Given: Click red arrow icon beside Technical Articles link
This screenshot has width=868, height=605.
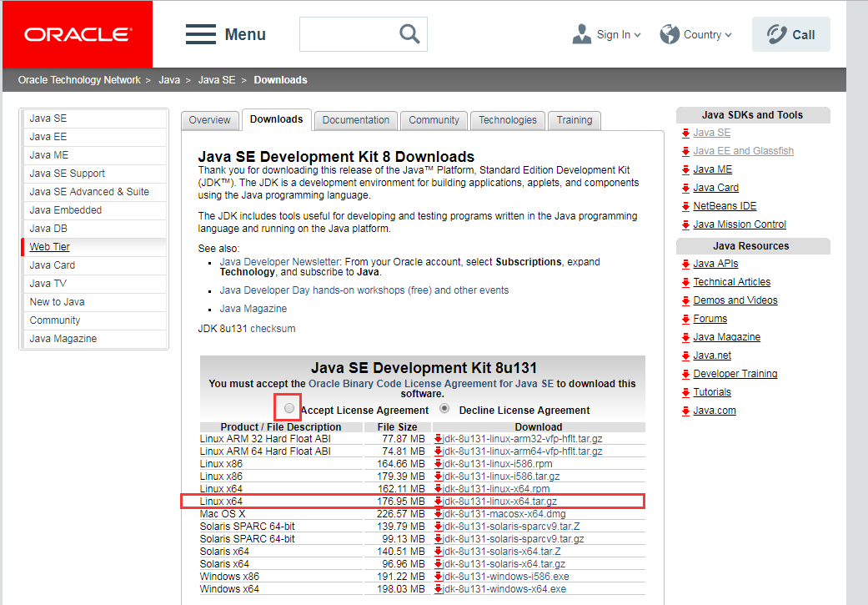Looking at the screenshot, I should point(686,282).
